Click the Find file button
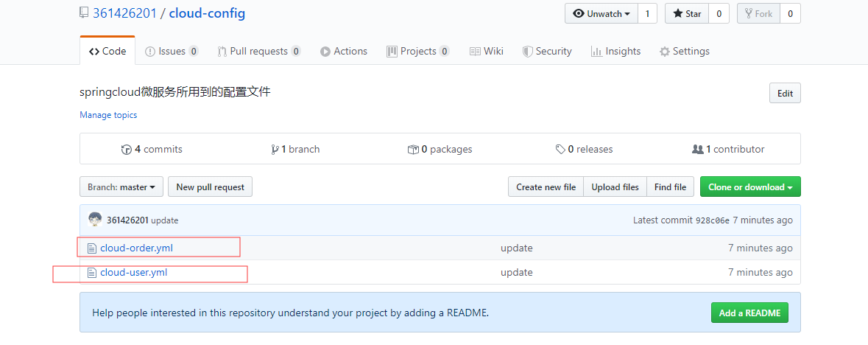868x345 pixels. tap(671, 187)
